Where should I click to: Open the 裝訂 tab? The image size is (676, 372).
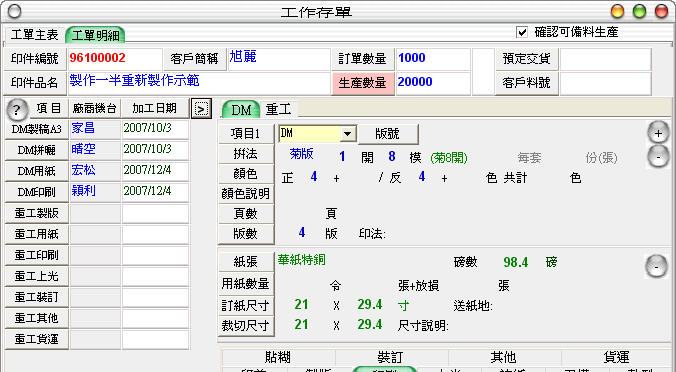[x=391, y=357]
